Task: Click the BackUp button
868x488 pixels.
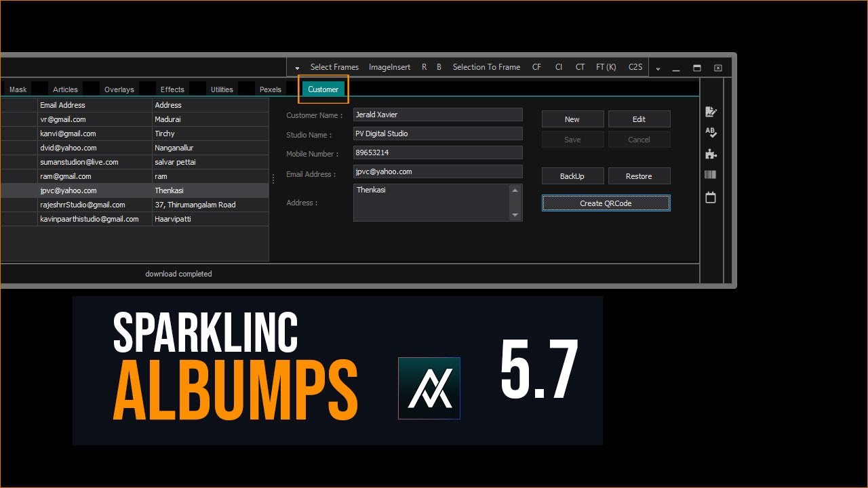Action: tap(572, 176)
